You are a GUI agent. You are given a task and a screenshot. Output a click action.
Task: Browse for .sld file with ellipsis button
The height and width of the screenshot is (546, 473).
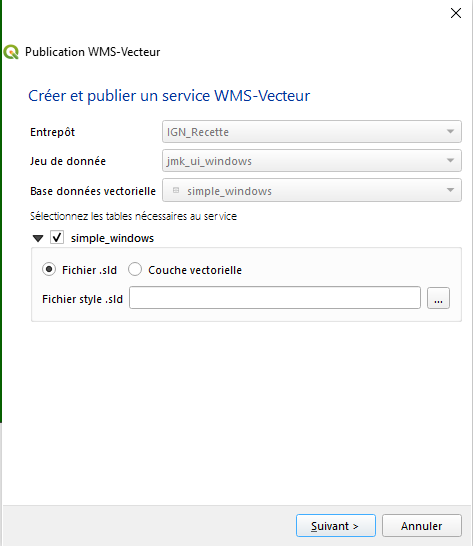(x=438, y=298)
